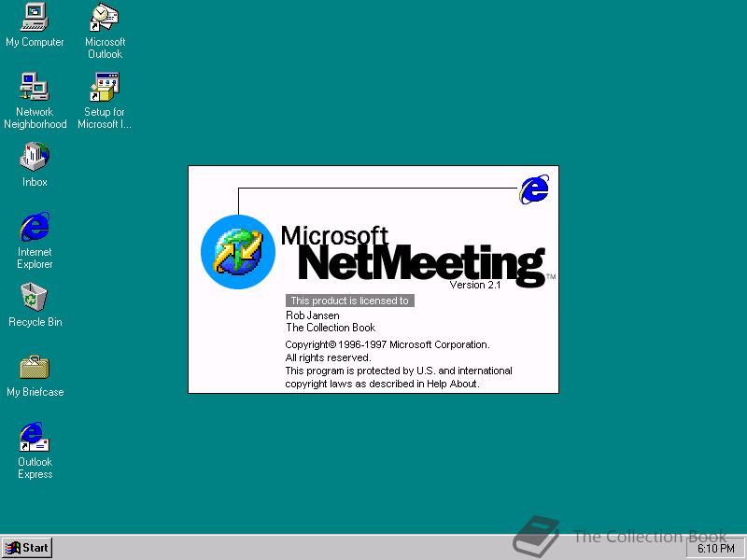Screen dimensions: 747x560
Task: Click the taskbar clock showing 6:10 PM
Action: (715, 549)
